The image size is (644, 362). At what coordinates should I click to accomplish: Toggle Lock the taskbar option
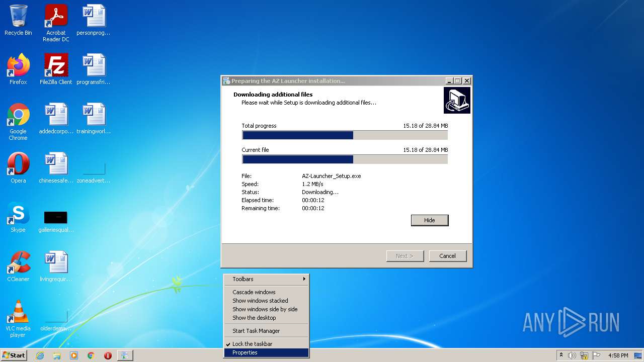tap(266, 344)
